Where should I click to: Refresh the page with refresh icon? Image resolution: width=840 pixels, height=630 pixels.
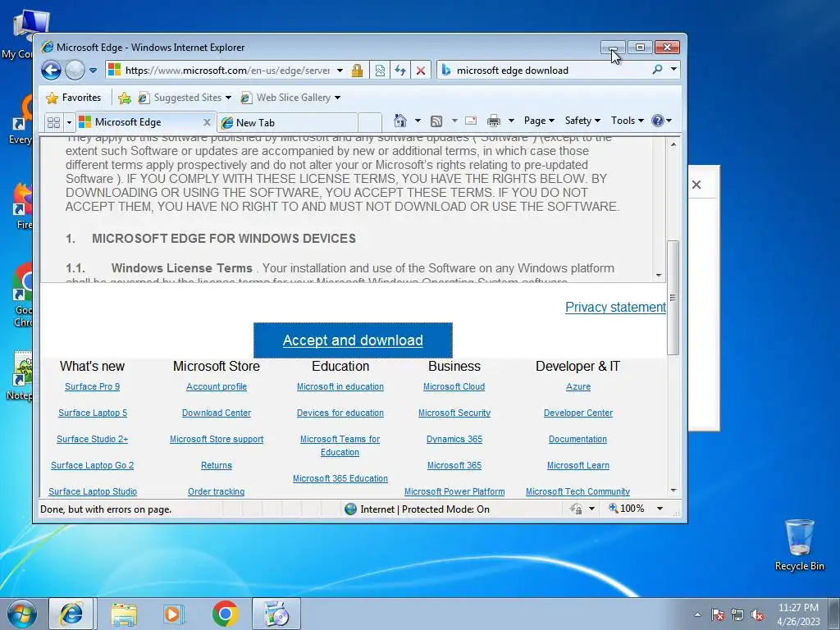pyautogui.click(x=400, y=71)
